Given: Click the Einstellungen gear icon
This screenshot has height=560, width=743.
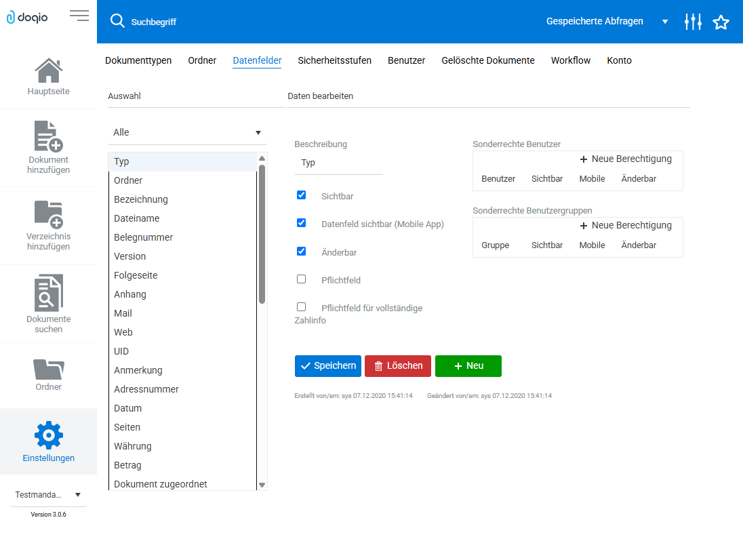Looking at the screenshot, I should point(49,435).
